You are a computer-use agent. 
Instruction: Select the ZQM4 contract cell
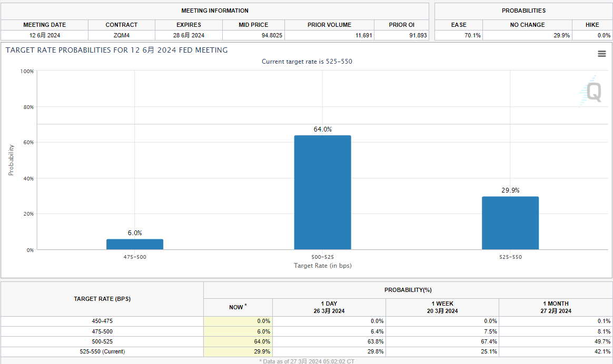pos(121,35)
